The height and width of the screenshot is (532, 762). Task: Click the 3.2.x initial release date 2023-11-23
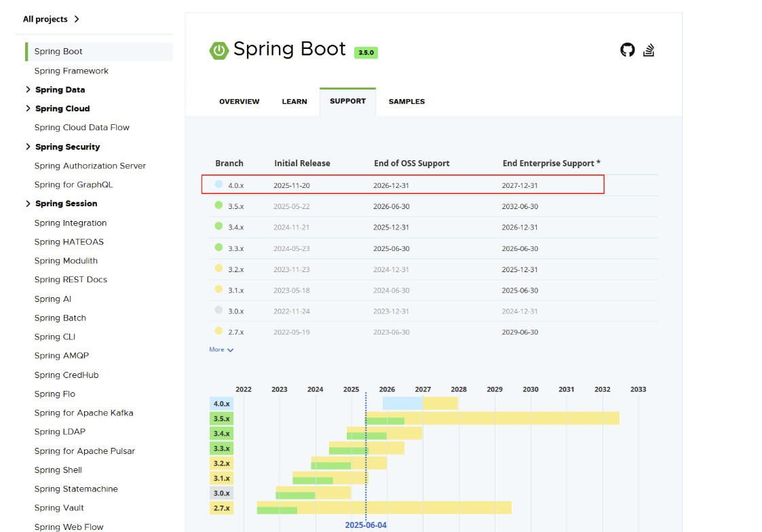(292, 269)
